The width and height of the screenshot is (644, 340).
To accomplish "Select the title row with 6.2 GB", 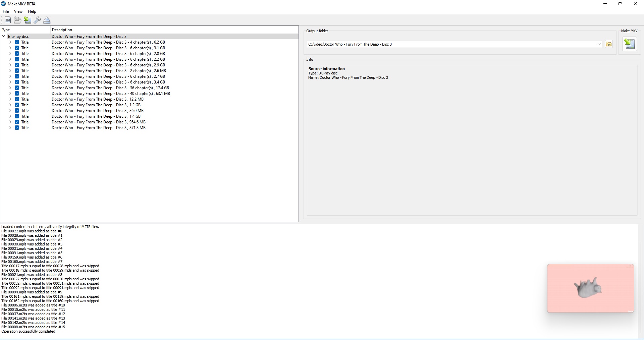I will [149, 42].
